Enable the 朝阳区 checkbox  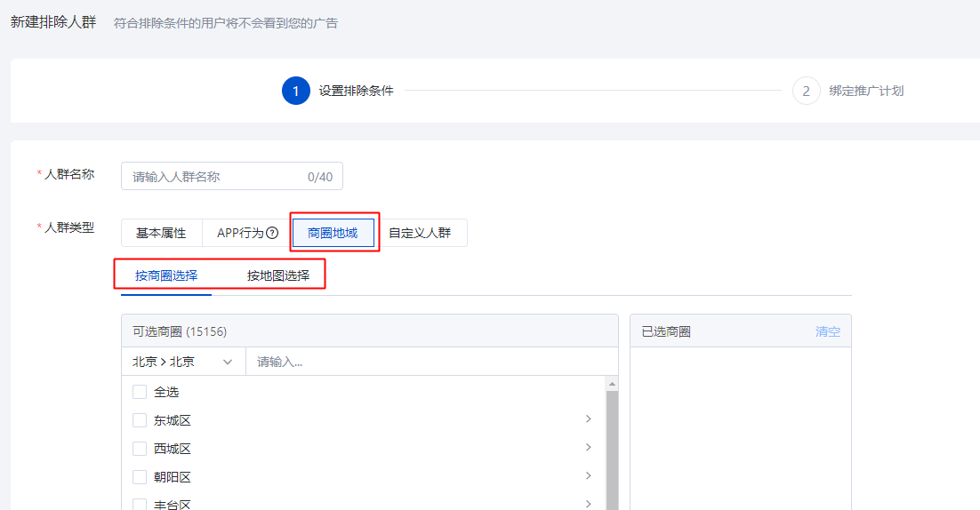pos(140,477)
